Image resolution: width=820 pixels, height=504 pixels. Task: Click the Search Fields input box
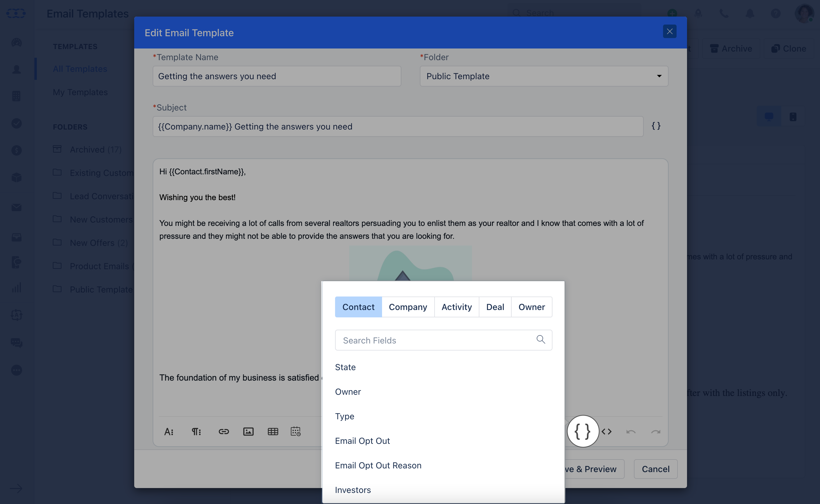[443, 340]
